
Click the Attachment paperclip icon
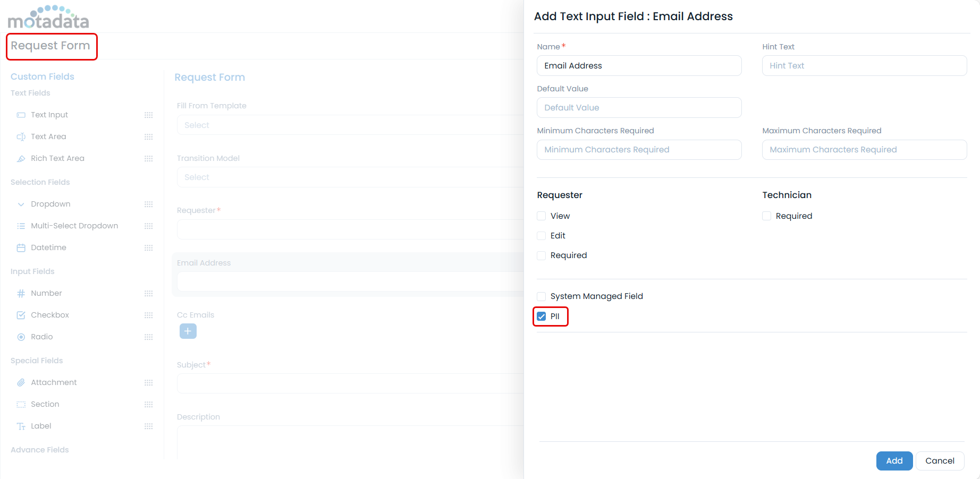tap(21, 383)
